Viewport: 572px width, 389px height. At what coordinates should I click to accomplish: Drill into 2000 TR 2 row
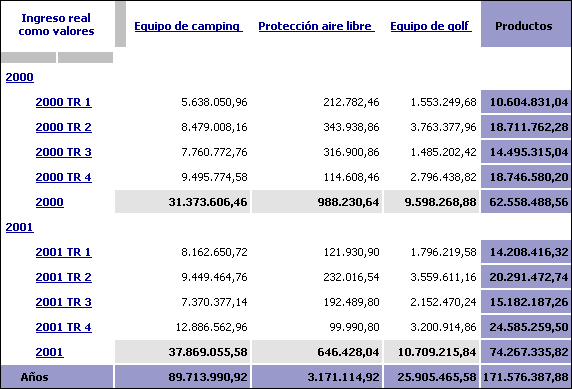tap(63, 127)
